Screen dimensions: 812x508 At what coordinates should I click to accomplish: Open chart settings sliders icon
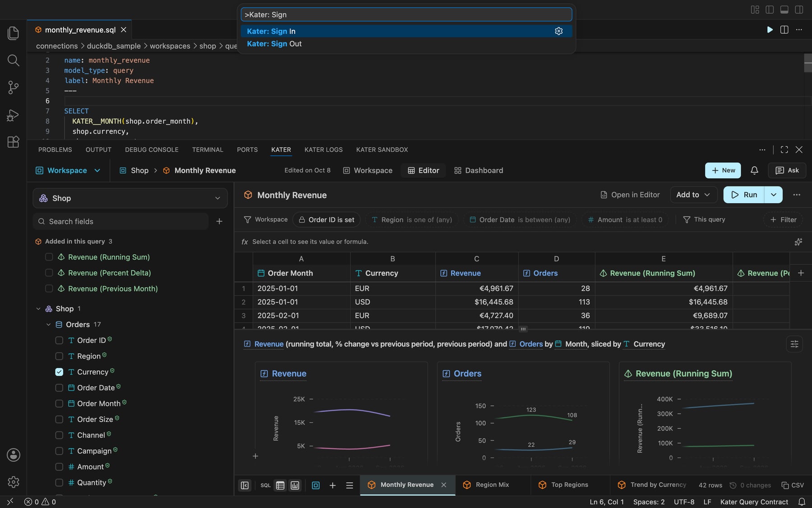pos(794,344)
